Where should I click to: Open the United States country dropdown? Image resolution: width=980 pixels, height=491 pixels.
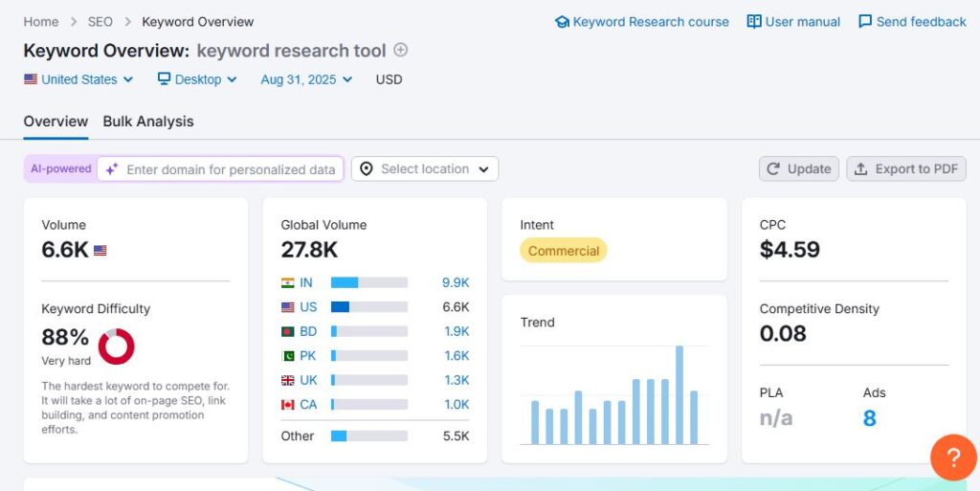pos(78,79)
